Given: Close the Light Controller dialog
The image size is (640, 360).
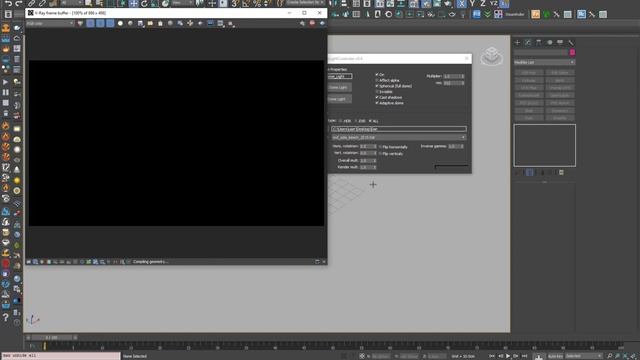Looking at the screenshot, I should (467, 59).
